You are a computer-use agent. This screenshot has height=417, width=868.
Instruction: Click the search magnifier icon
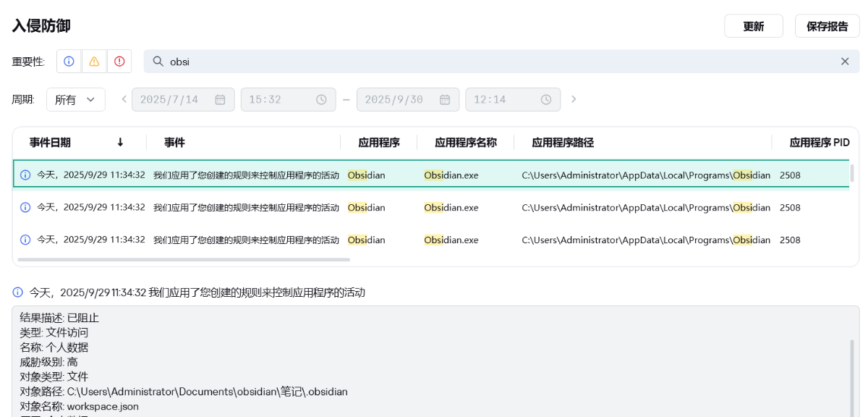coord(158,62)
